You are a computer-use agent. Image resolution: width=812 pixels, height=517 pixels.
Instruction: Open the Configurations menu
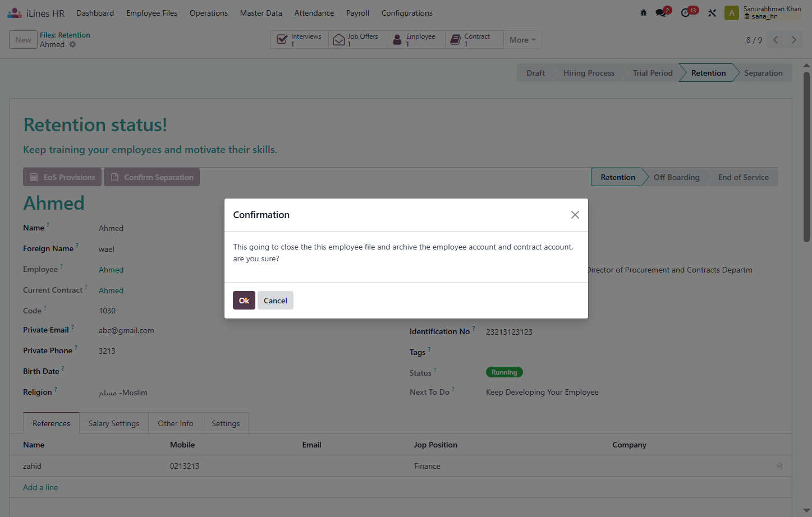click(407, 13)
